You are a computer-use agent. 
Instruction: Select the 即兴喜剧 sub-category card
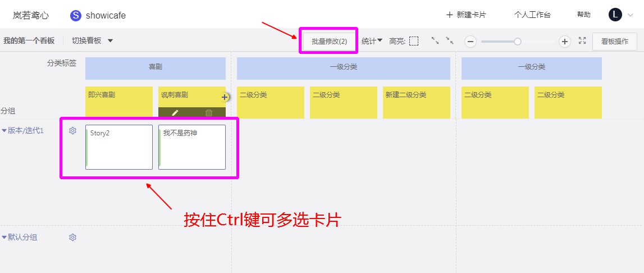[118, 102]
